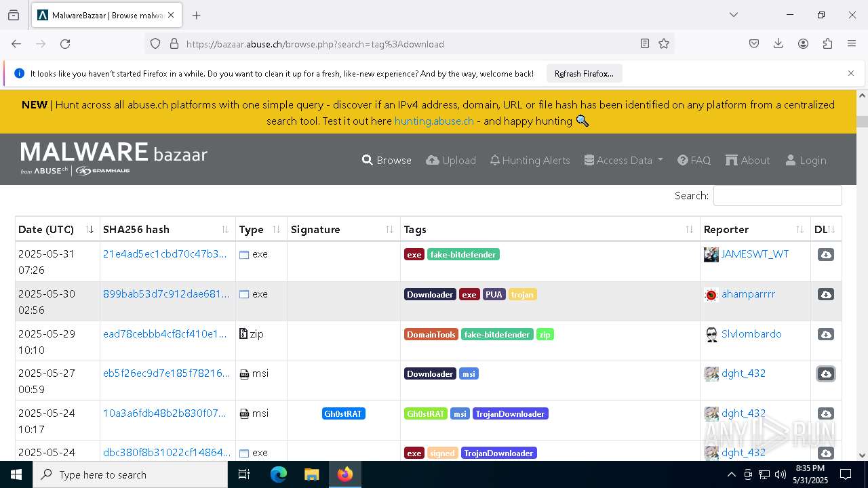Sort the table by Date (UTC)
Screen dimensions: 868x488
[58, 230]
